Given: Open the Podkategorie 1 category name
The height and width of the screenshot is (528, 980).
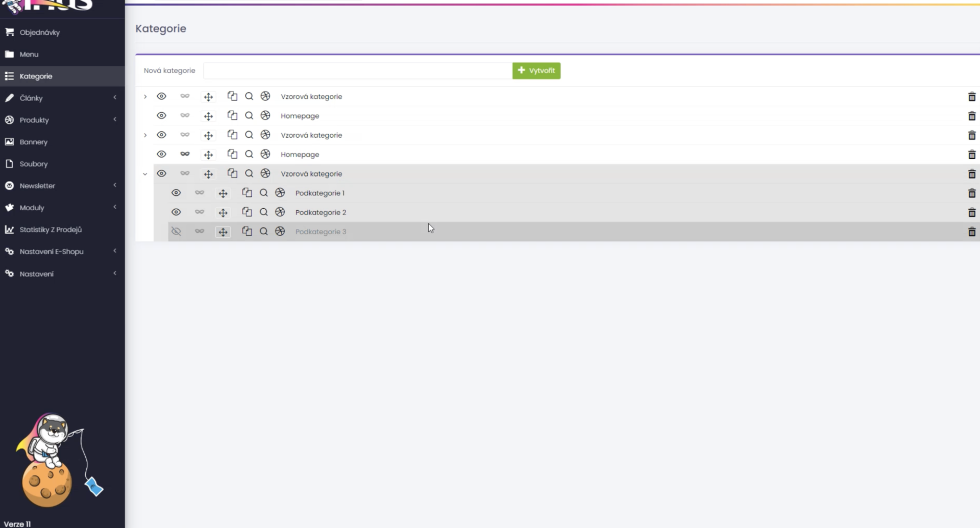Looking at the screenshot, I should tap(320, 193).
